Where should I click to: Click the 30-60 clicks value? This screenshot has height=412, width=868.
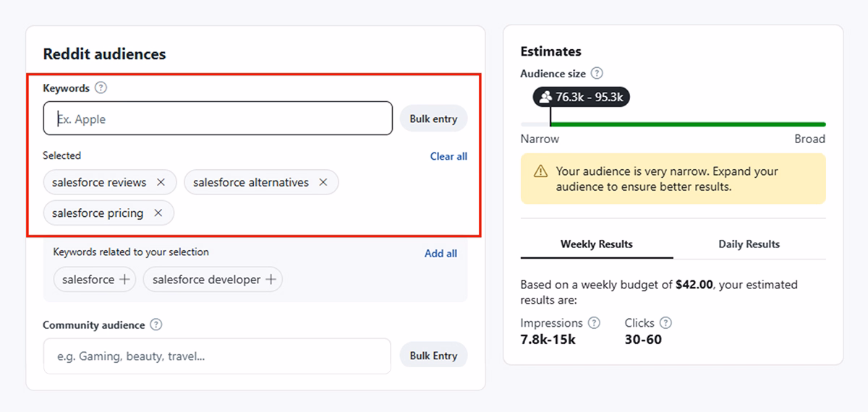[x=643, y=339]
